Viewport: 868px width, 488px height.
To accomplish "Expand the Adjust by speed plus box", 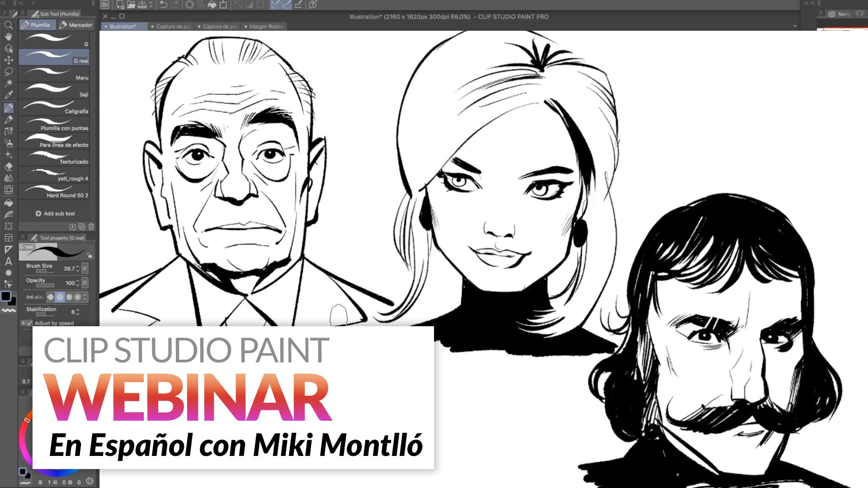I will point(23,323).
